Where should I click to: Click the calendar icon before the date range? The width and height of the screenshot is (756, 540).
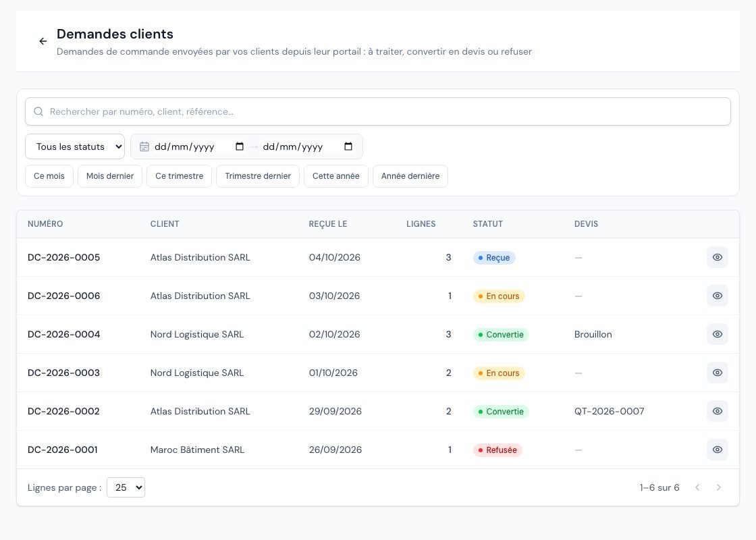(x=144, y=146)
